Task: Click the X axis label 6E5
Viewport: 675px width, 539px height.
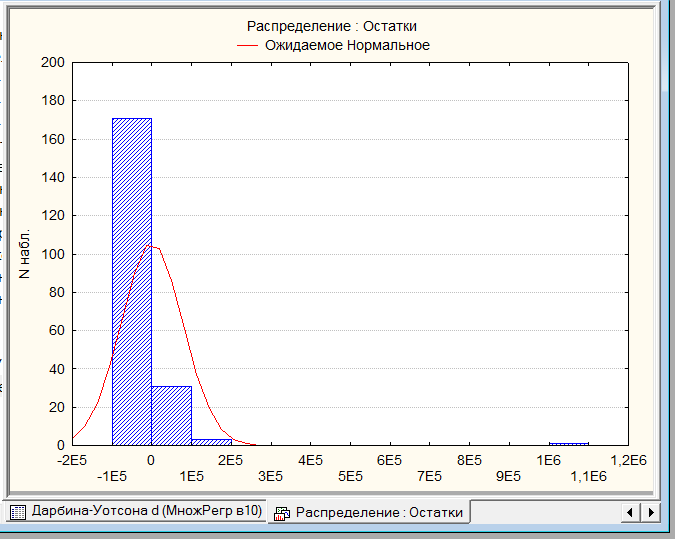Action: [390, 461]
